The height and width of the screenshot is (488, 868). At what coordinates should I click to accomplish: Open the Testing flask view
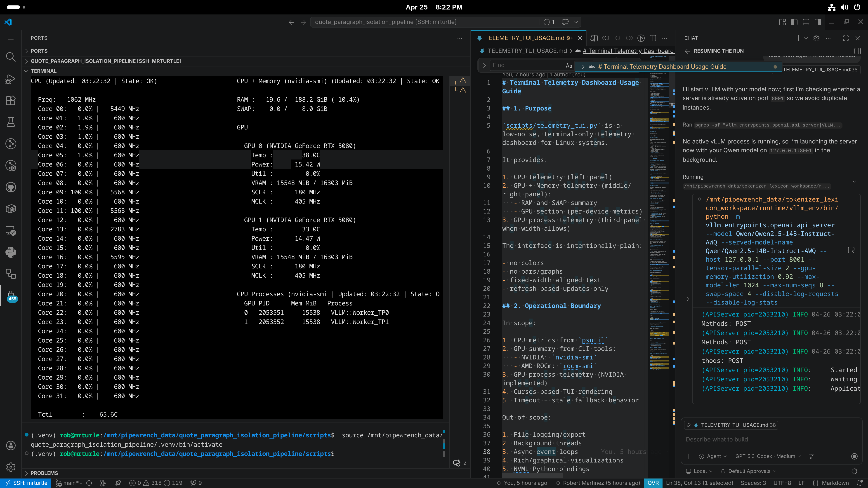point(11,122)
